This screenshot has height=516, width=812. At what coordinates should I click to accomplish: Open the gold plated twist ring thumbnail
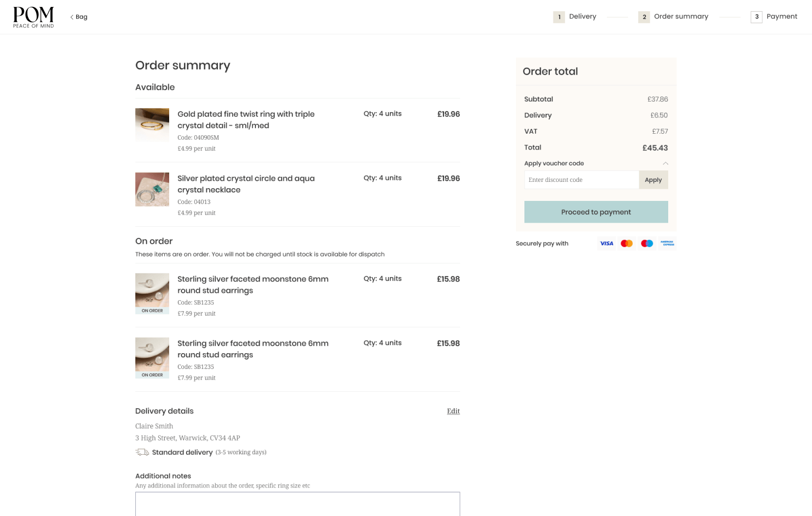pos(152,125)
